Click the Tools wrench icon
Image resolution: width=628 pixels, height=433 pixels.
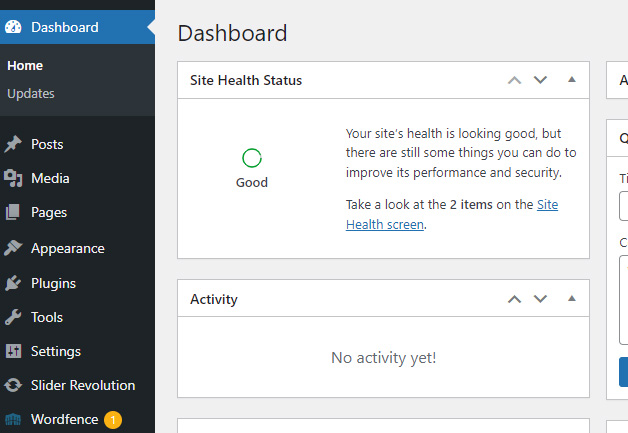pyautogui.click(x=13, y=317)
